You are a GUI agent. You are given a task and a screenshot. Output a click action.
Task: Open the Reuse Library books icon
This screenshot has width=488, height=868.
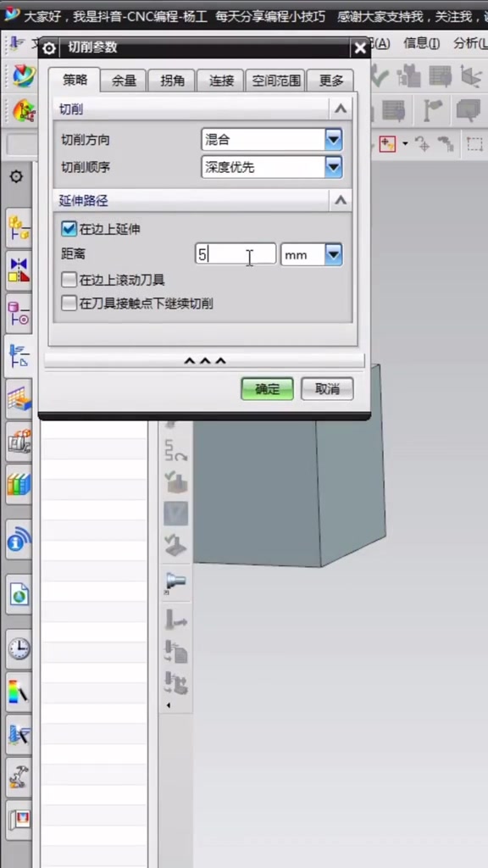tap(19, 485)
